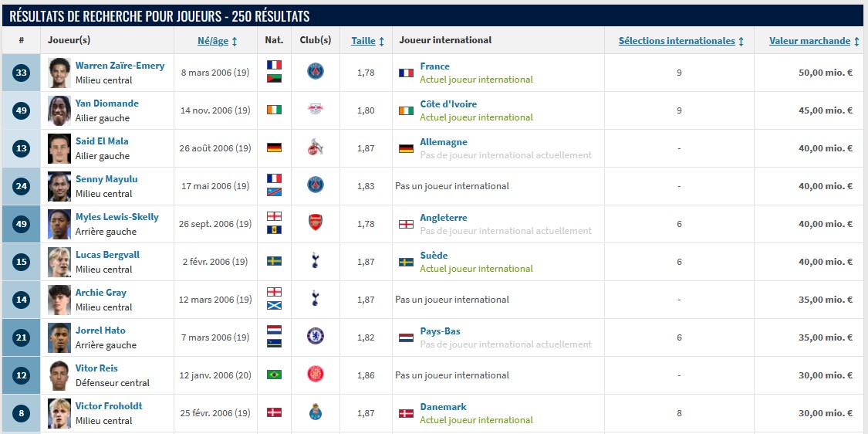Click Tottenham crest in Lucas Bergvall's row
This screenshot has width=868, height=434.
(316, 261)
